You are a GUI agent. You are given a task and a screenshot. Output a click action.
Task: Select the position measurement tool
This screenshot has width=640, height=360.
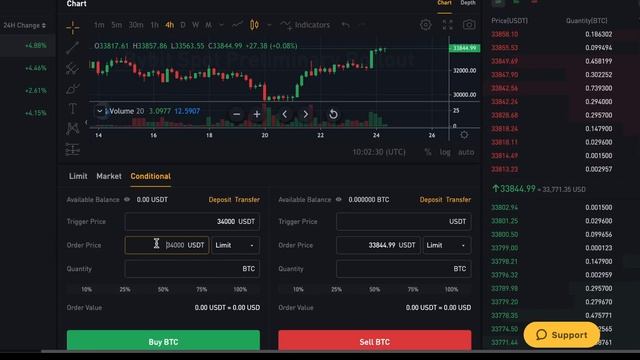tap(73, 149)
